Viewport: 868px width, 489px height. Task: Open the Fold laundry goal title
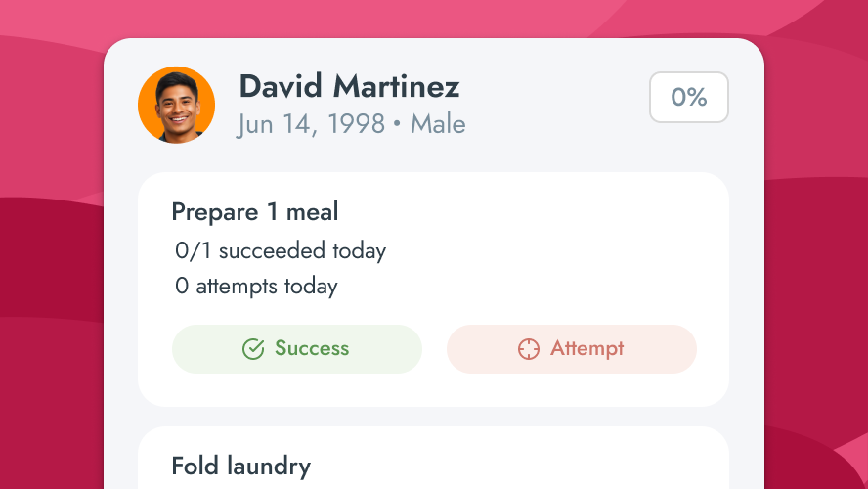click(x=240, y=467)
